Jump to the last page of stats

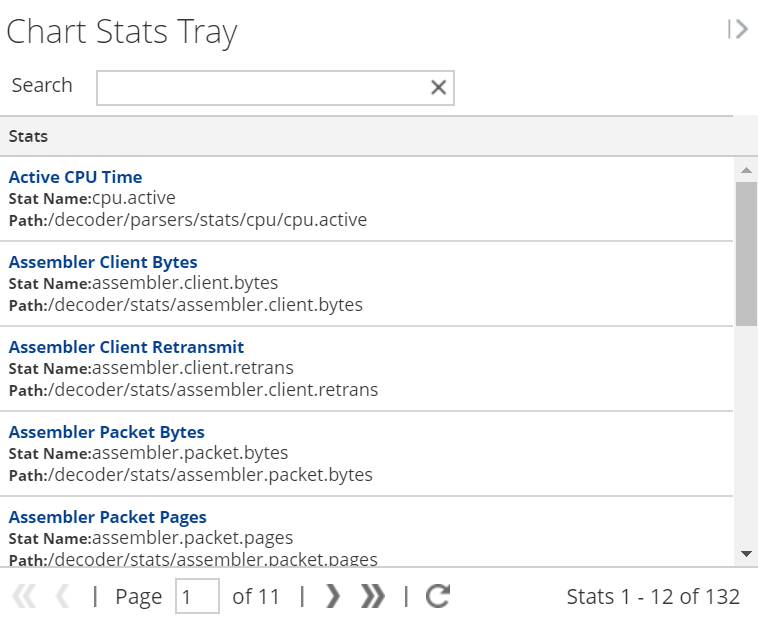click(x=373, y=597)
